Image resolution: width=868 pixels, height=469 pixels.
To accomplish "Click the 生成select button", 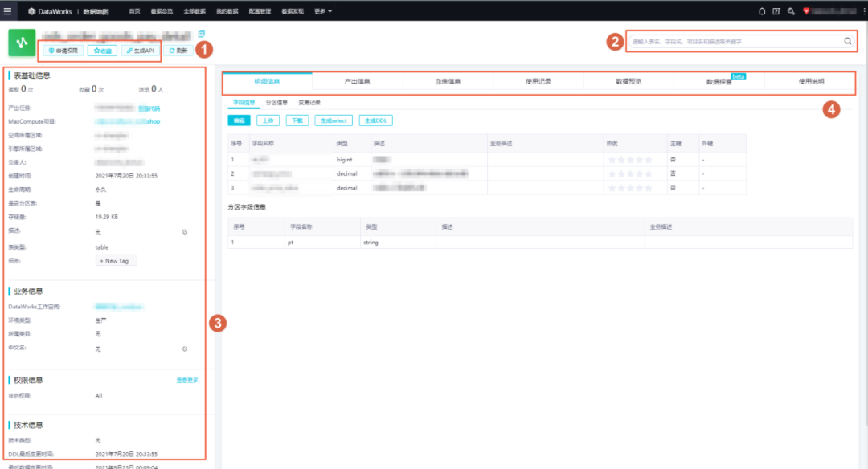I will pyautogui.click(x=334, y=120).
